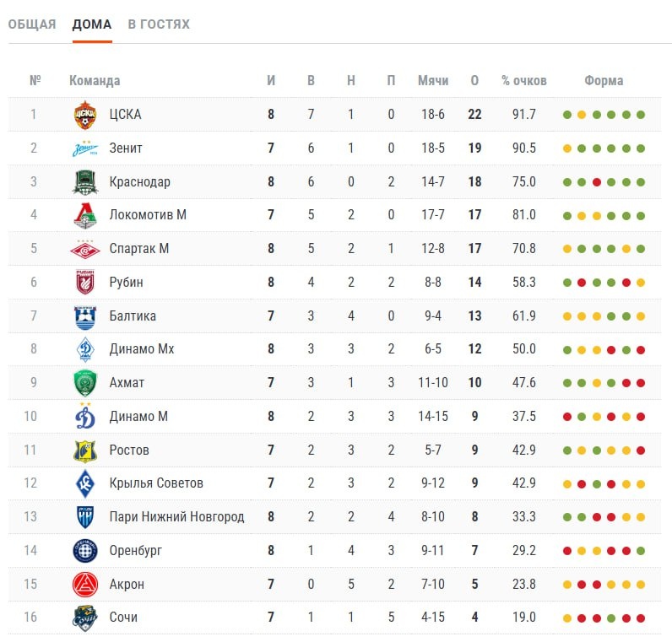The height and width of the screenshot is (642, 672).
Task: Click the Акрон red triangle logo
Action: click(85, 585)
